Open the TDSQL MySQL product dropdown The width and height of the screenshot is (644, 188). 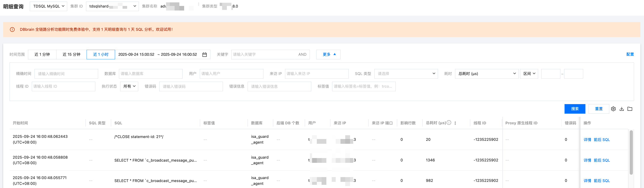click(48, 6)
